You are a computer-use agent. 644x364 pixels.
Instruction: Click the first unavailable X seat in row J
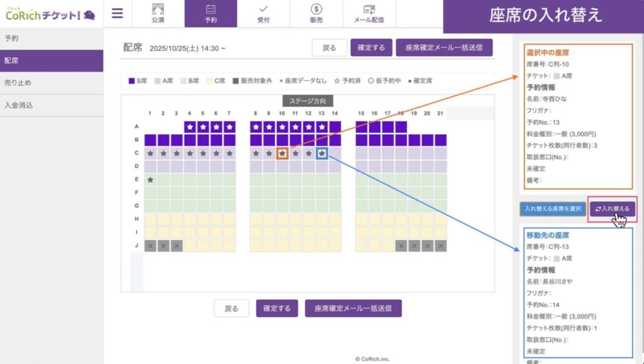(x=150, y=246)
